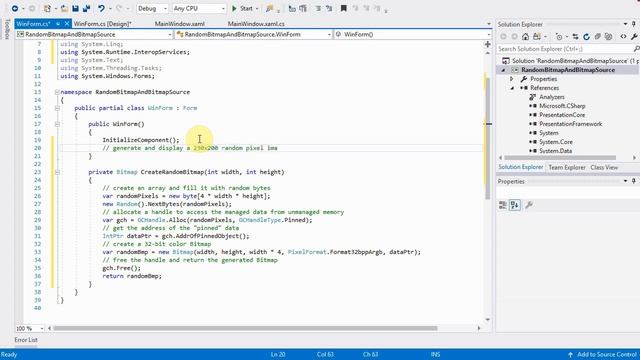Open the Properties panel window options dropdown

(625, 181)
